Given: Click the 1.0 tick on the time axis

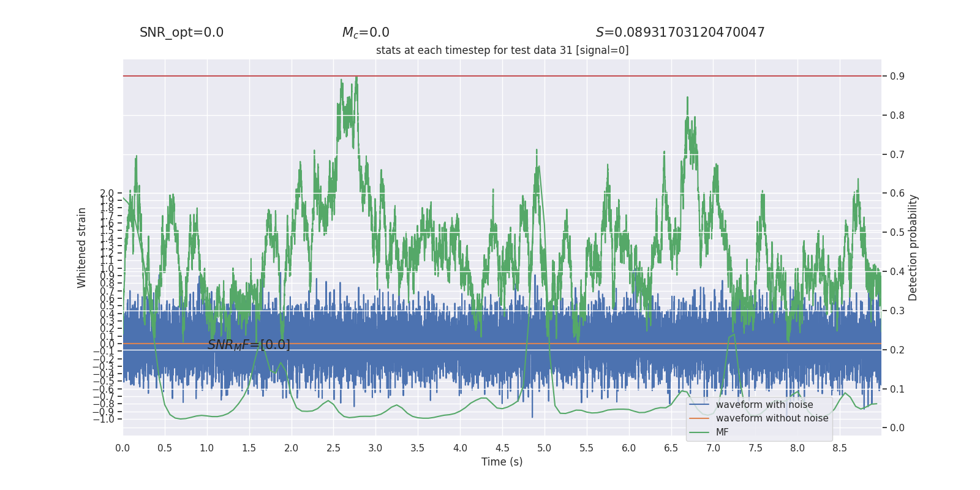Looking at the screenshot, I should pos(207,448).
